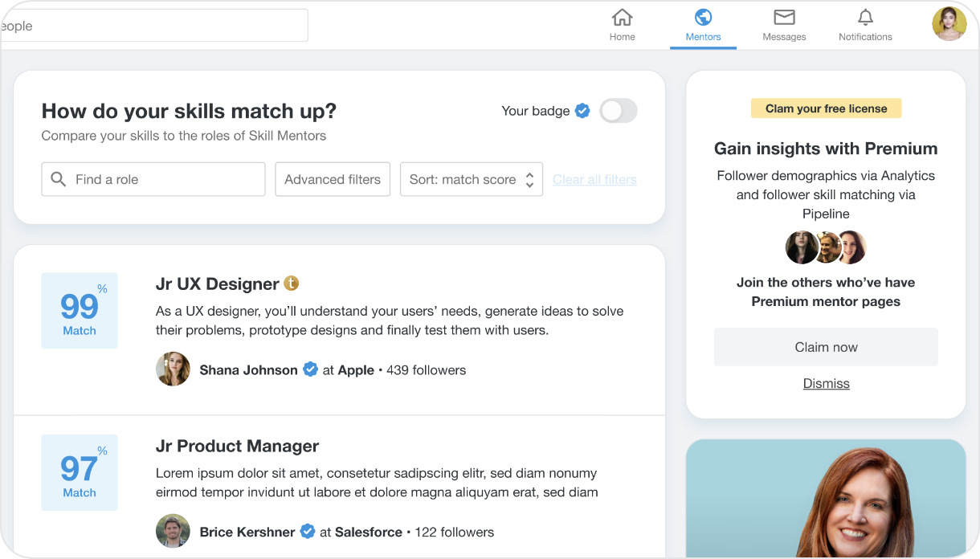980x559 pixels.
Task: Dismiss the Premium promotion card
Action: [826, 383]
